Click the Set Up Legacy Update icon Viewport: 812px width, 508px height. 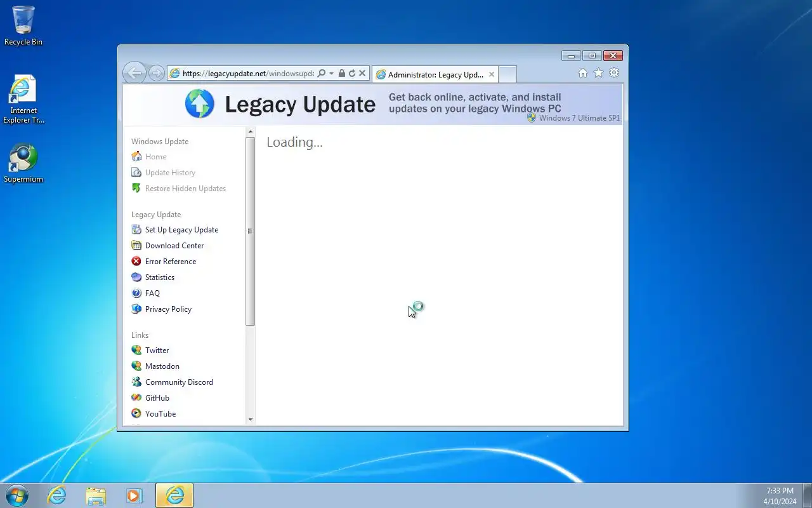tap(136, 229)
